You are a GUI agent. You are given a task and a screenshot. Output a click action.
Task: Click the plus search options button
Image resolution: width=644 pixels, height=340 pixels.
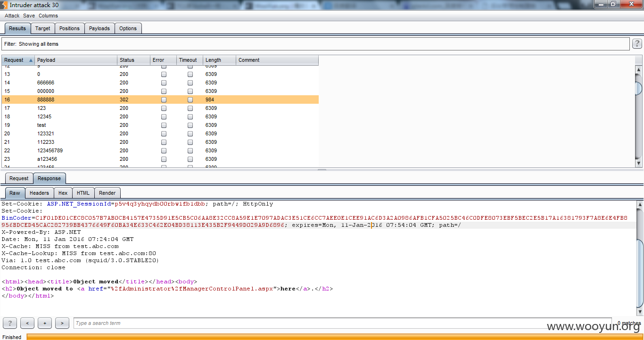click(45, 323)
